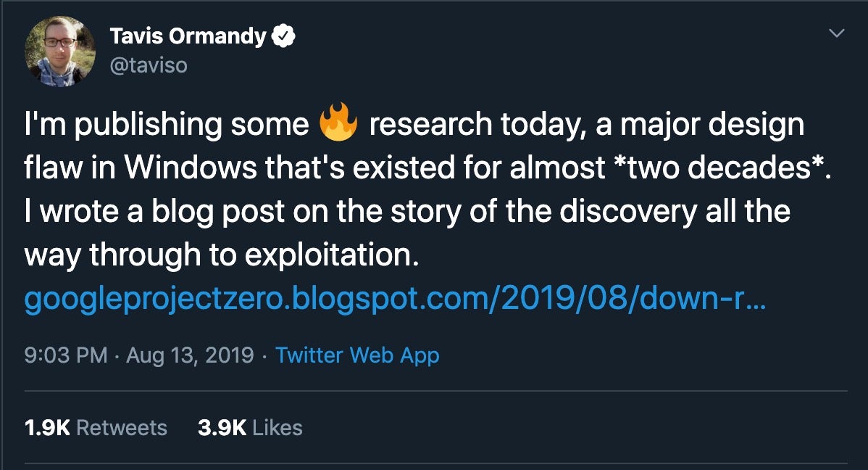868x470 pixels.
Task: Click the Twitter Web App source link
Action: pos(357,355)
